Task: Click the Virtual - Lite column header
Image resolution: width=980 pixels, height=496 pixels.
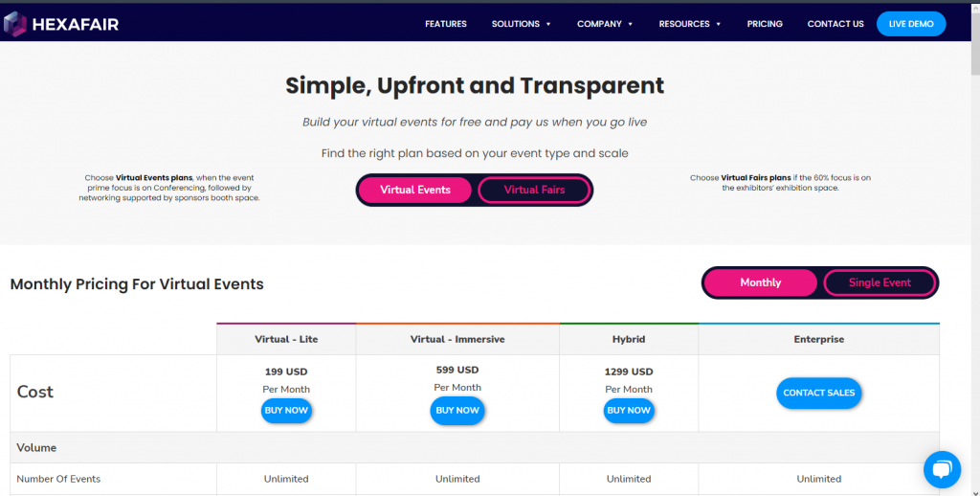Action: point(286,339)
